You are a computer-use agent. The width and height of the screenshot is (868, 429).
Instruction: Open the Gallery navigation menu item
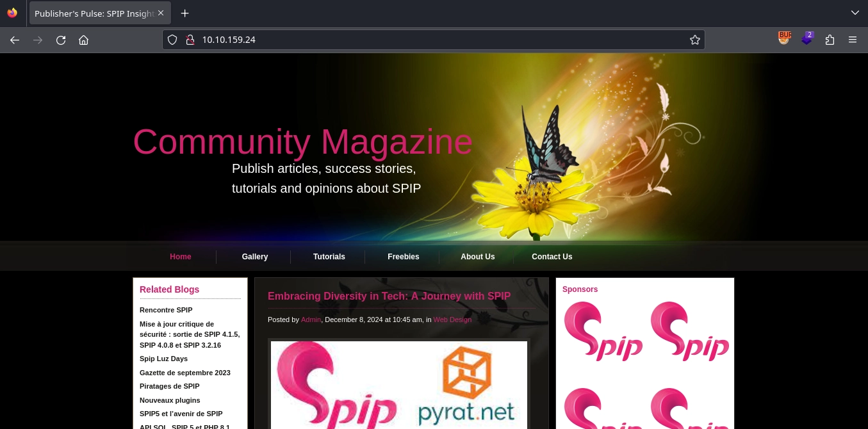pos(254,257)
